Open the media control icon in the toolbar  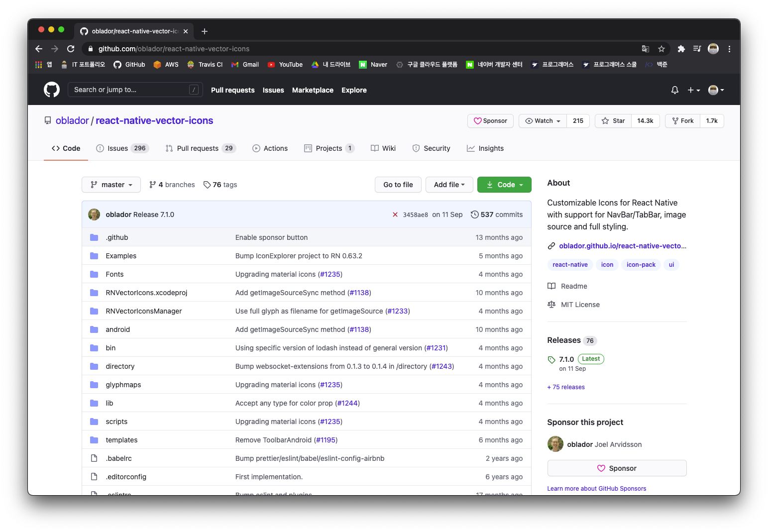(697, 49)
